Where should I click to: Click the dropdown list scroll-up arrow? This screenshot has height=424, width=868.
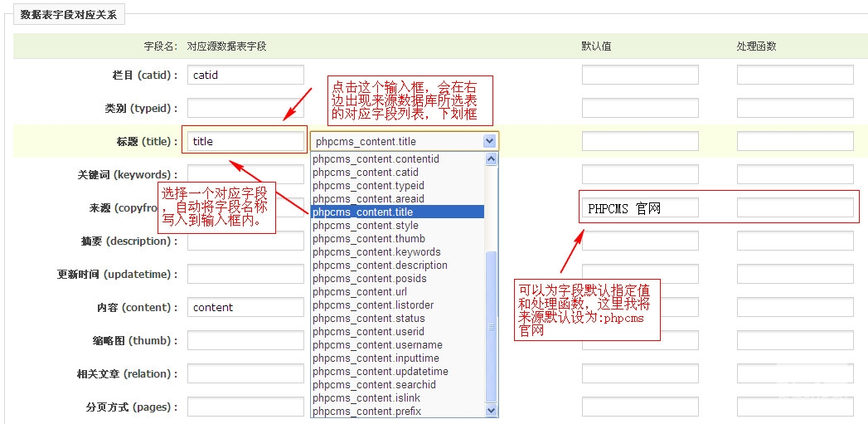[x=491, y=159]
